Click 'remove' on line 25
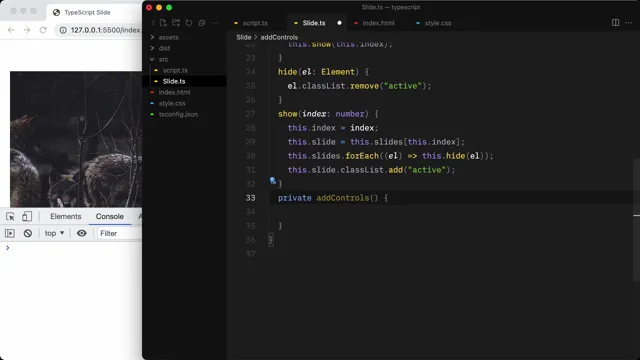The width and height of the screenshot is (640, 360). [364, 86]
